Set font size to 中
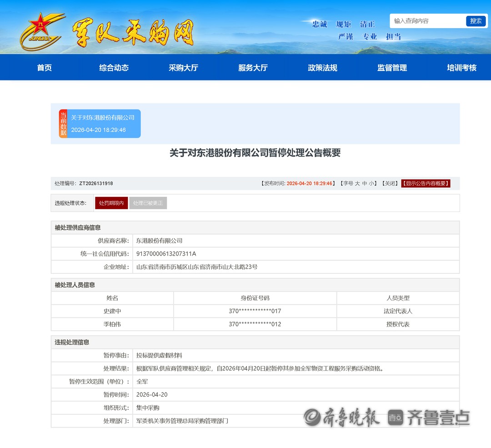This screenshot has width=491, height=448. pos(365,184)
